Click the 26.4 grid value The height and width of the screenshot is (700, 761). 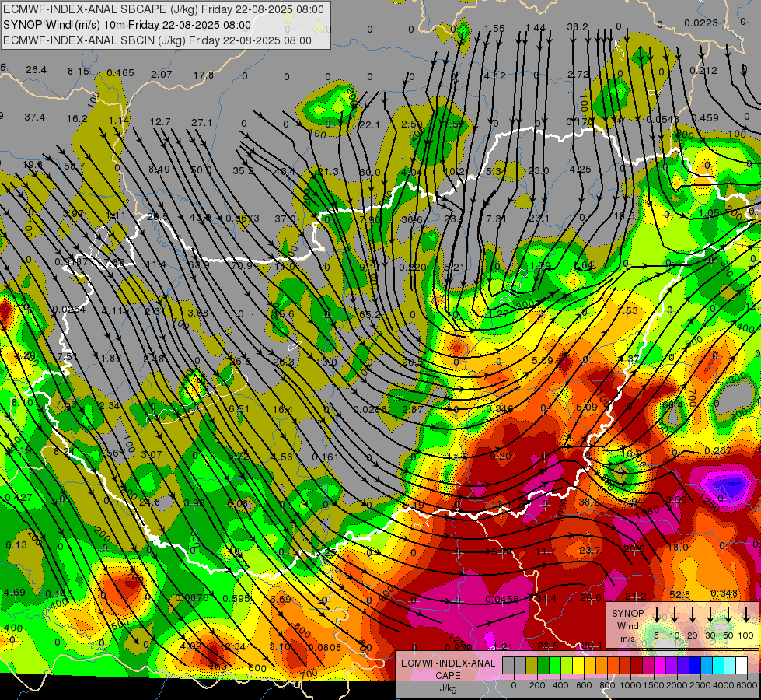(x=36, y=70)
